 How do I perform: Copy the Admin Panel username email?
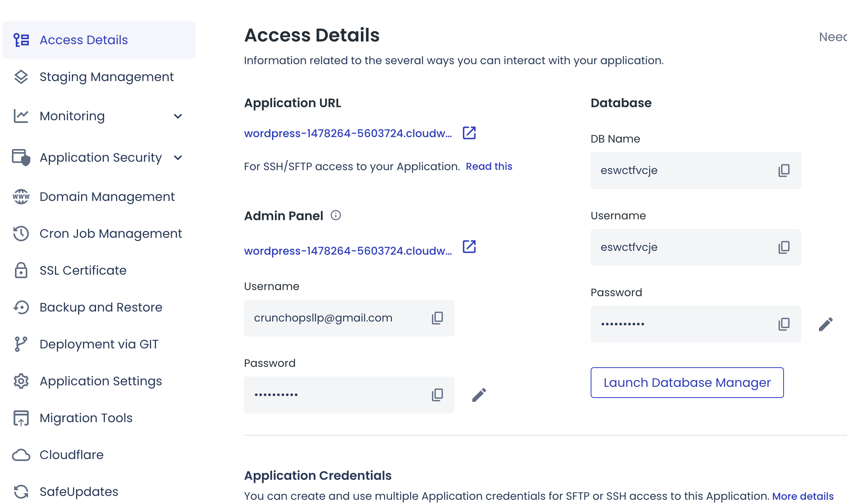[437, 318]
